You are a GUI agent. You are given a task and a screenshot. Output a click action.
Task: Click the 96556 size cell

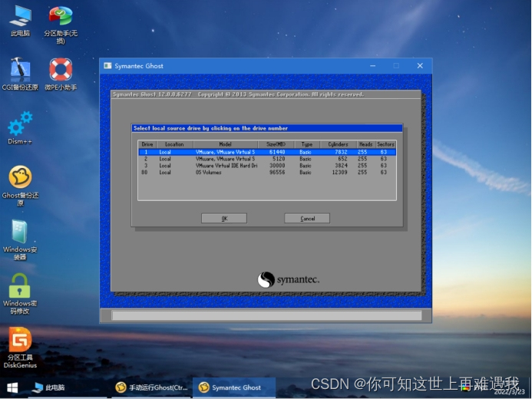277,172
